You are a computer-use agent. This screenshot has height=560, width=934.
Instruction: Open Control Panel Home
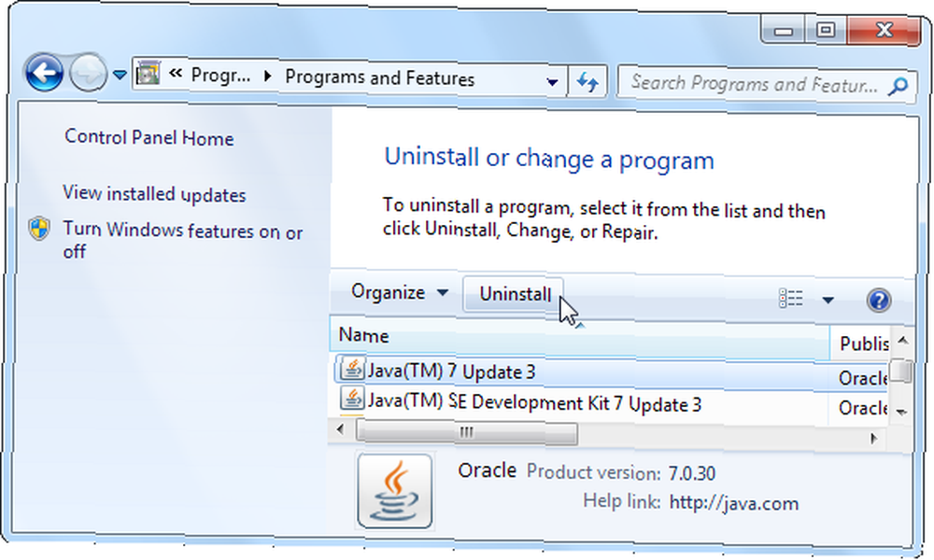click(149, 137)
